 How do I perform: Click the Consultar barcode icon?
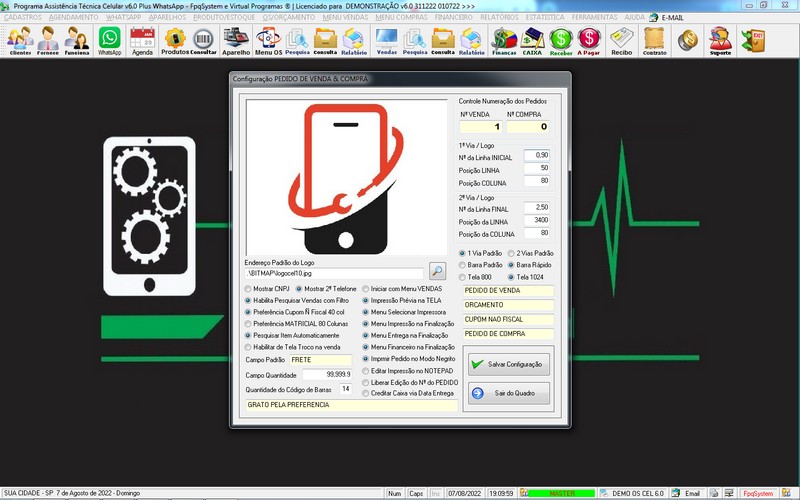coord(204,41)
